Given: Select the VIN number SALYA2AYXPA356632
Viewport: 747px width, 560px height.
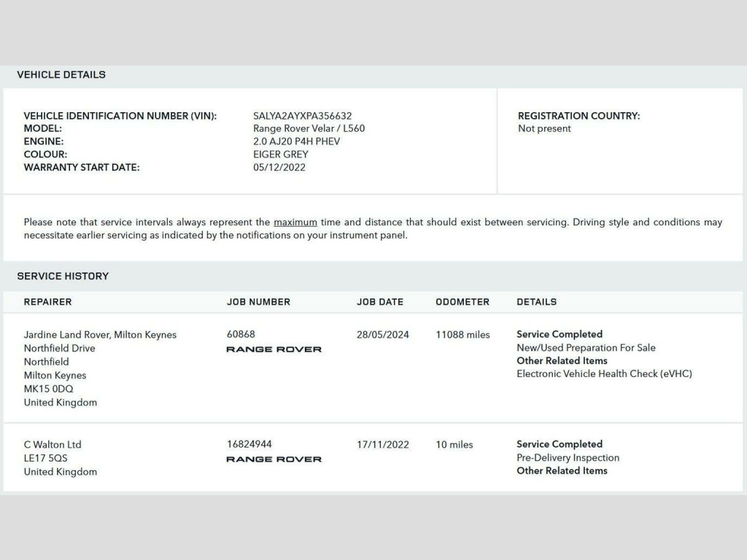Looking at the screenshot, I should point(302,116).
